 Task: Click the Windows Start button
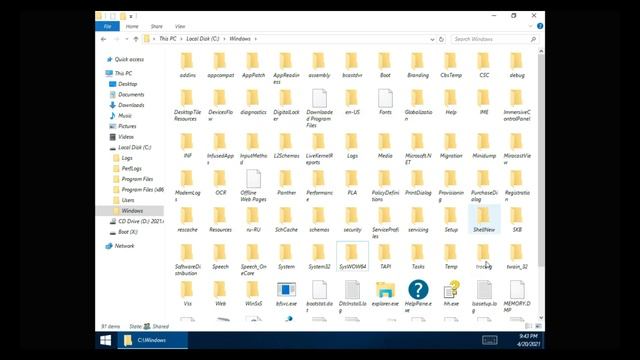pyautogui.click(x=106, y=340)
